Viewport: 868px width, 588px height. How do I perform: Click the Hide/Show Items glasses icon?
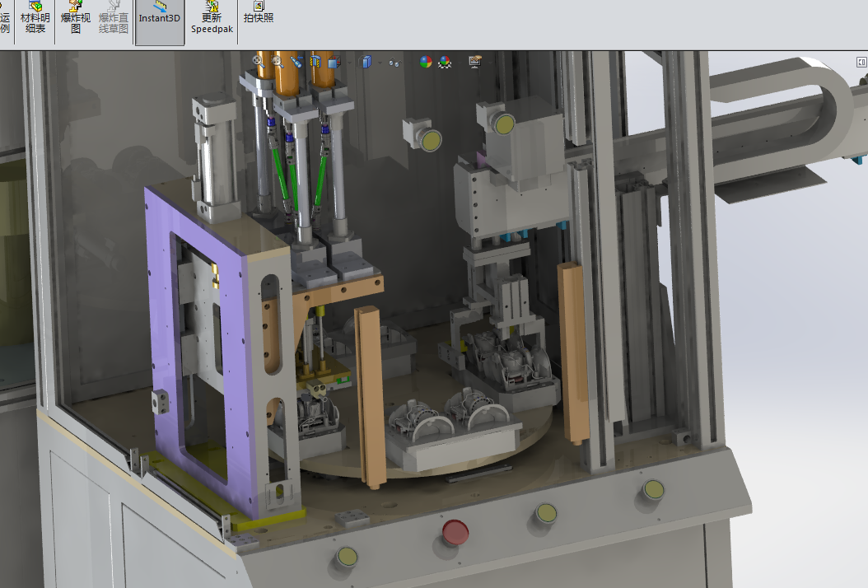tap(395, 63)
